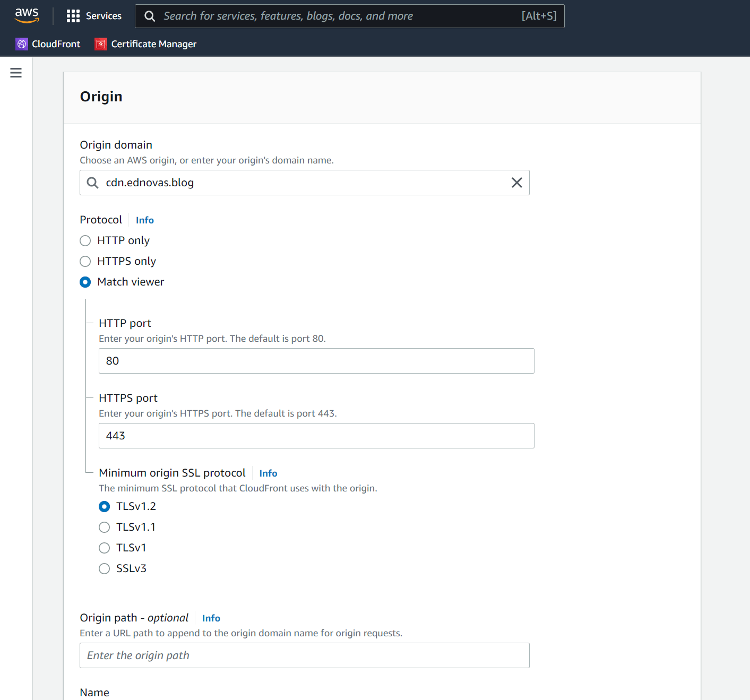This screenshot has height=700, width=750.
Task: Click the Enter the origin path field
Action: 304,655
